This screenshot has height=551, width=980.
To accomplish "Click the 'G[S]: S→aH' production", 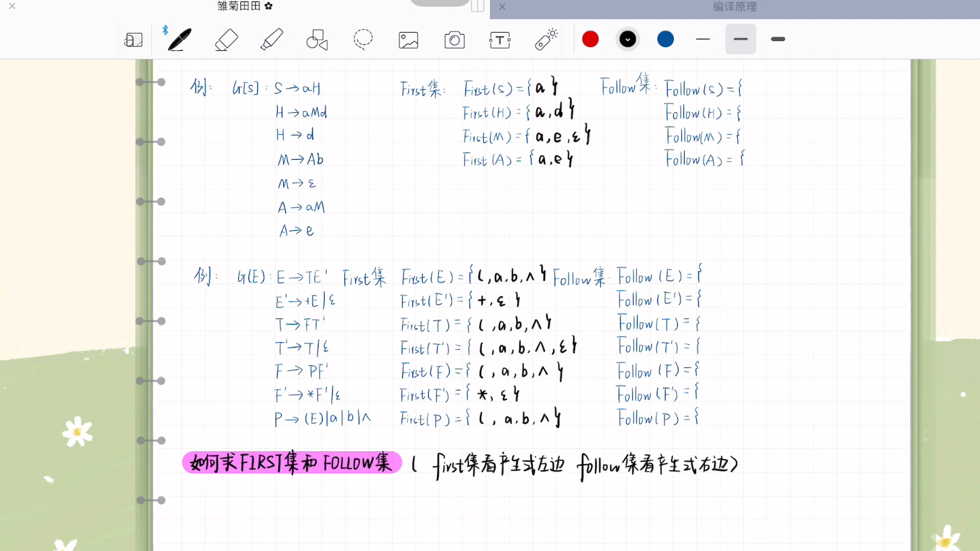I will click(x=277, y=88).
